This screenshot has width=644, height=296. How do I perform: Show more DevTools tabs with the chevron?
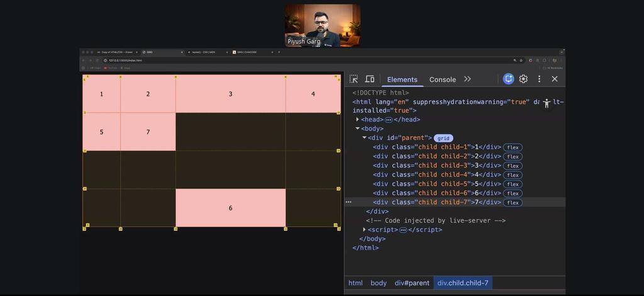coord(467,79)
